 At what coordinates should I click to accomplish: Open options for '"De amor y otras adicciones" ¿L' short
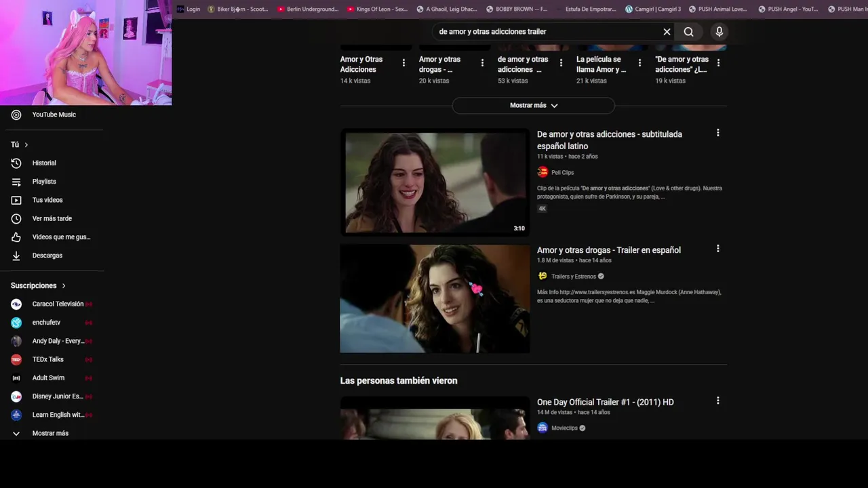(x=718, y=63)
